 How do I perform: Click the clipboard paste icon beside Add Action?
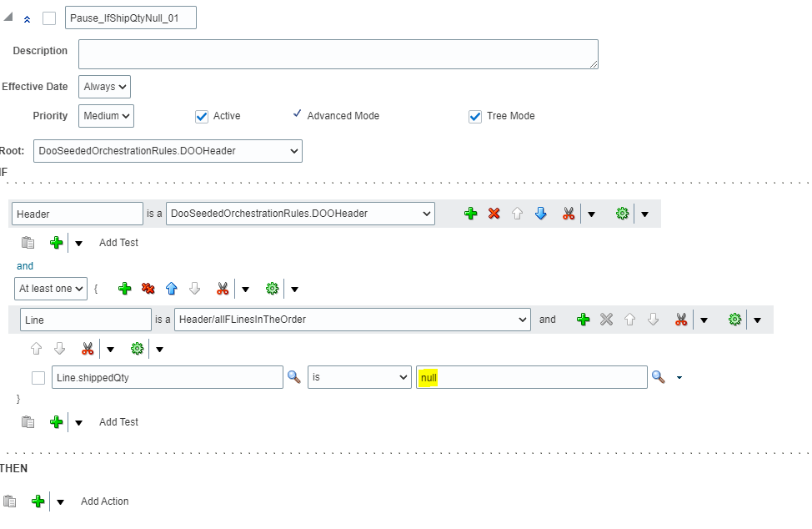tap(10, 501)
